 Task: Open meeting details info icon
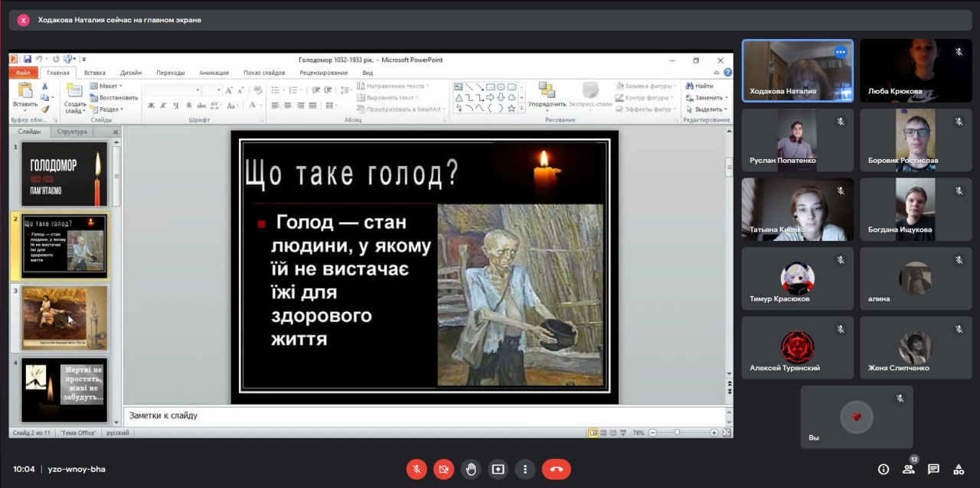tap(883, 469)
